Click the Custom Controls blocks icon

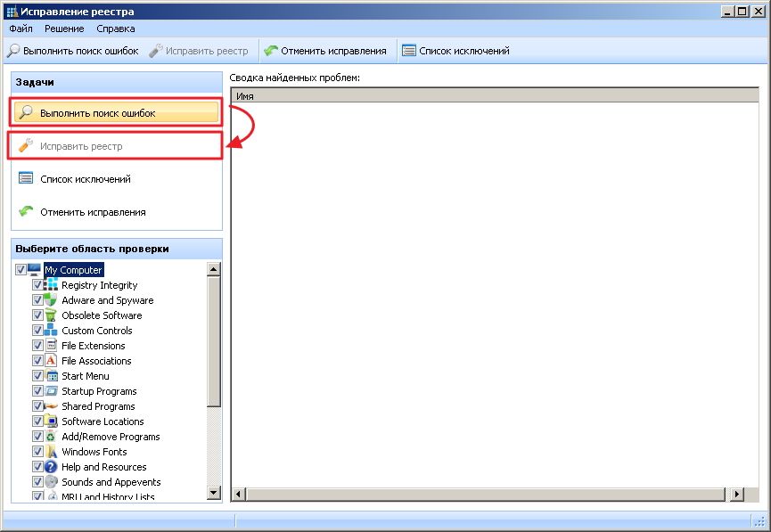click(x=51, y=331)
